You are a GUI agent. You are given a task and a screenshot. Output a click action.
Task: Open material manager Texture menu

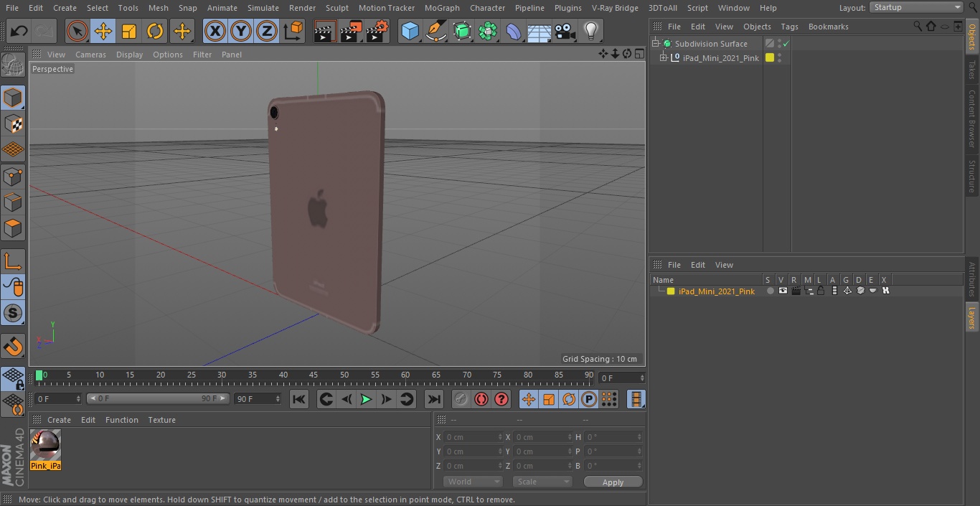pos(161,420)
